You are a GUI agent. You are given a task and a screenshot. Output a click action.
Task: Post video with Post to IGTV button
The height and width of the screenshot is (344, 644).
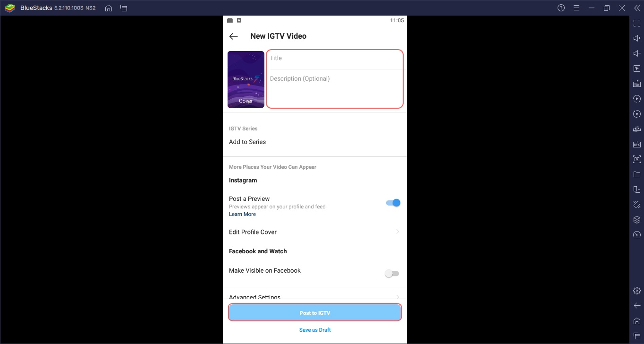click(x=315, y=313)
